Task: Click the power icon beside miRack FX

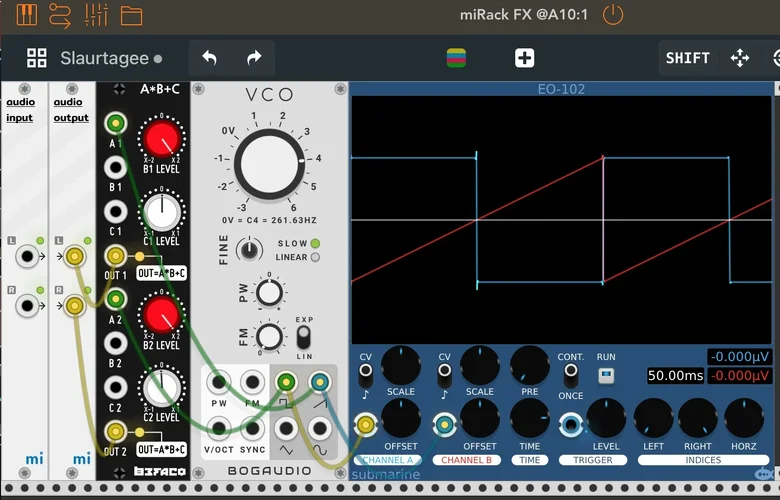Action: (613, 15)
